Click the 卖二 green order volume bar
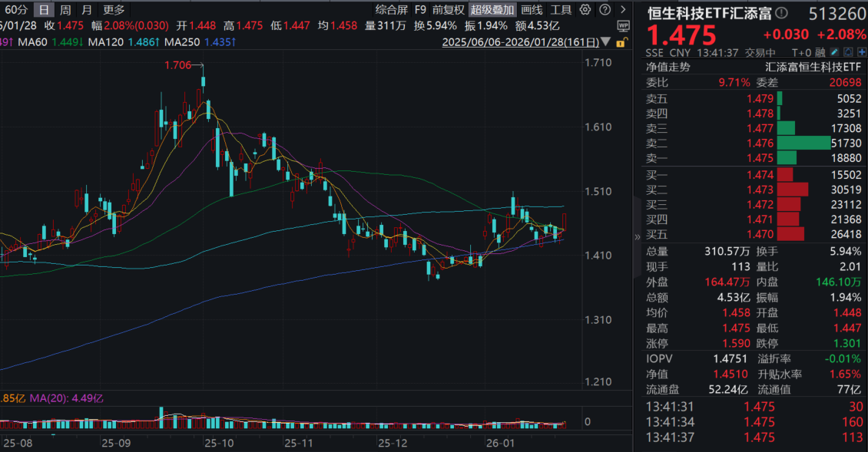Viewport: 868px width, 452px height. pos(803,143)
